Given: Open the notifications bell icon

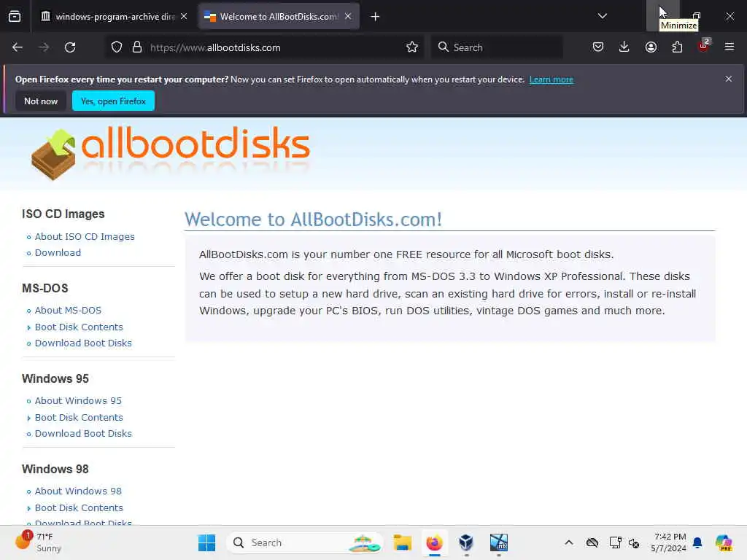Looking at the screenshot, I should pos(697,542).
